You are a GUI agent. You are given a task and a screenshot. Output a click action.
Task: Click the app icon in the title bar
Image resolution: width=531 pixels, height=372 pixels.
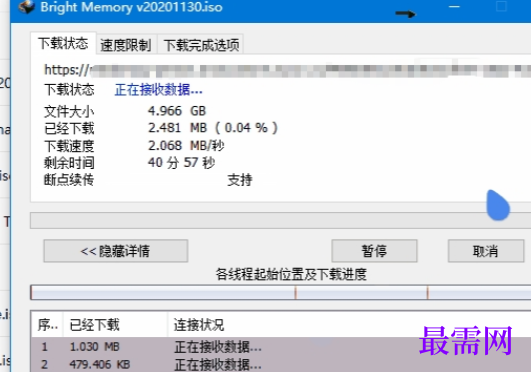coord(26,7)
